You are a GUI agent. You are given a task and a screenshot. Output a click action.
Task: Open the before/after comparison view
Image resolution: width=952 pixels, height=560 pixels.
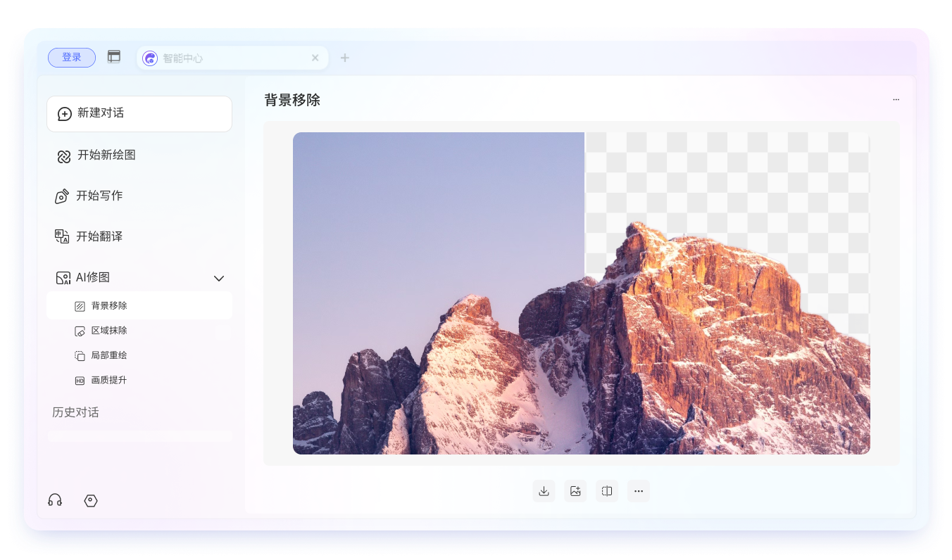click(606, 490)
